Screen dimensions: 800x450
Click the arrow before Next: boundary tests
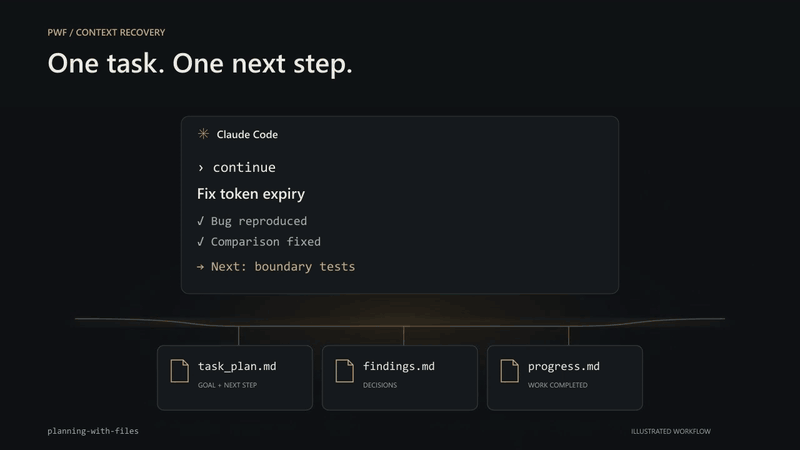200,267
